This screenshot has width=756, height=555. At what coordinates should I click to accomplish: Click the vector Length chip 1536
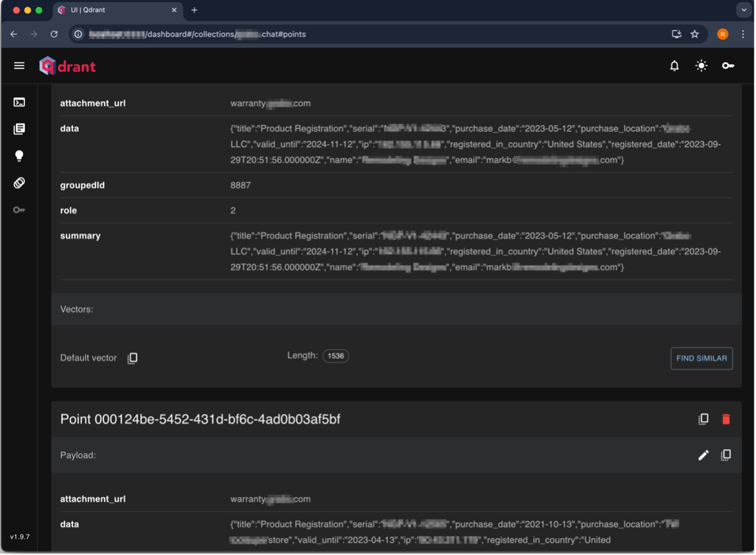click(x=335, y=356)
